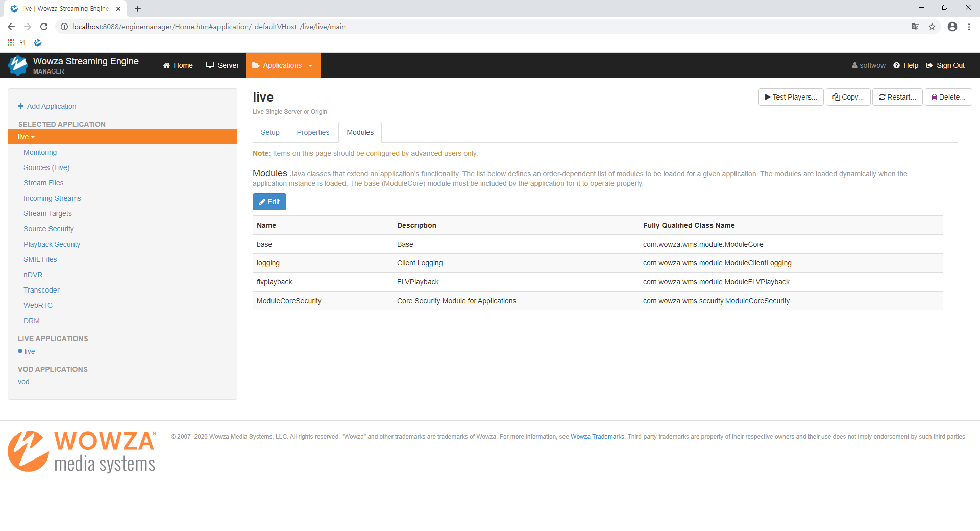This screenshot has width=980, height=531.
Task: Open DRM settings
Action: click(31, 321)
